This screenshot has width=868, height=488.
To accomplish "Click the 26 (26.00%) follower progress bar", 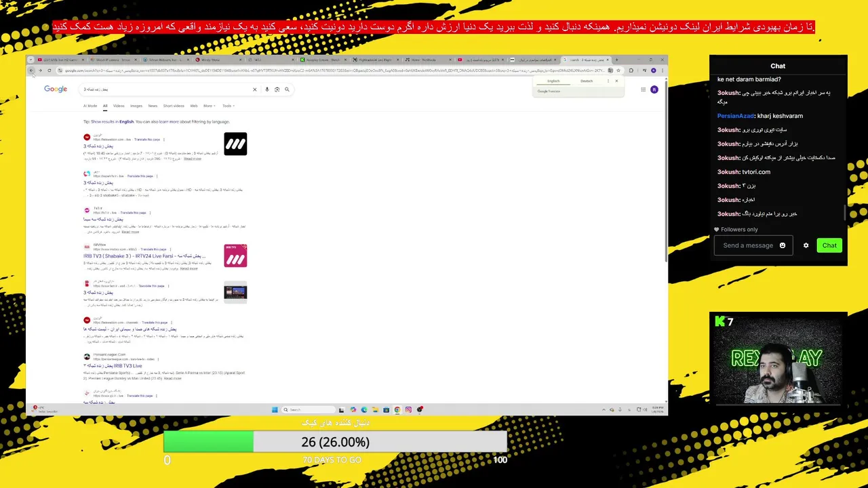I will tap(335, 442).
